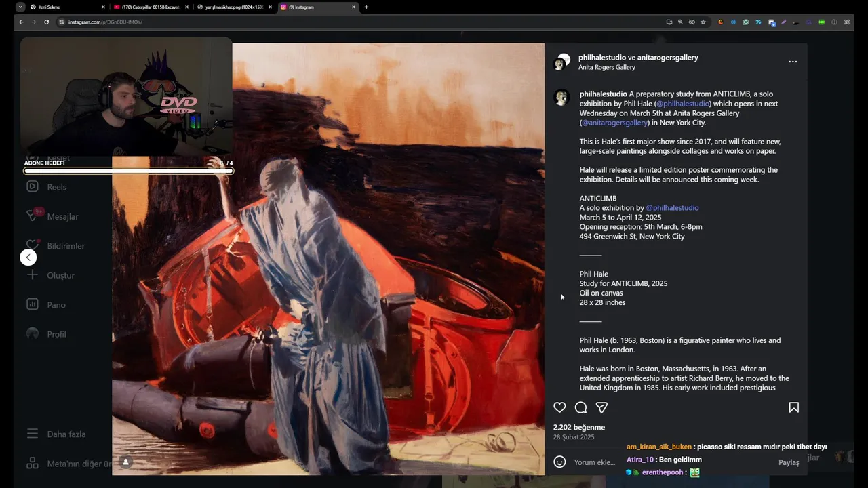Bookmark this page with star icon

(703, 22)
